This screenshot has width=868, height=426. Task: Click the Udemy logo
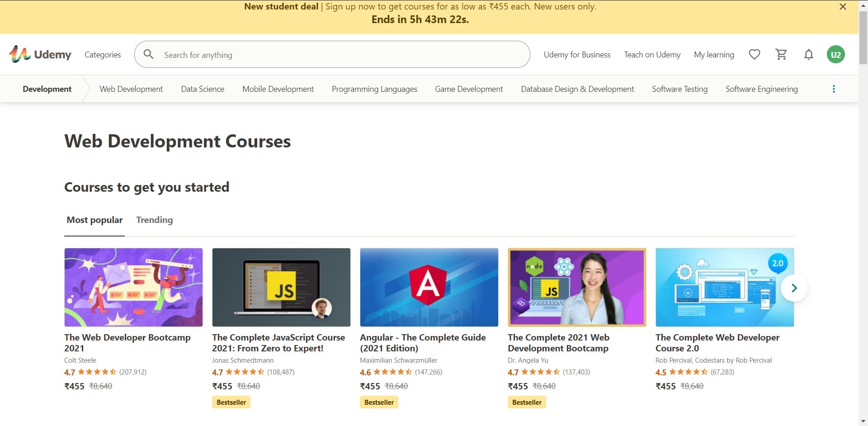click(x=40, y=54)
